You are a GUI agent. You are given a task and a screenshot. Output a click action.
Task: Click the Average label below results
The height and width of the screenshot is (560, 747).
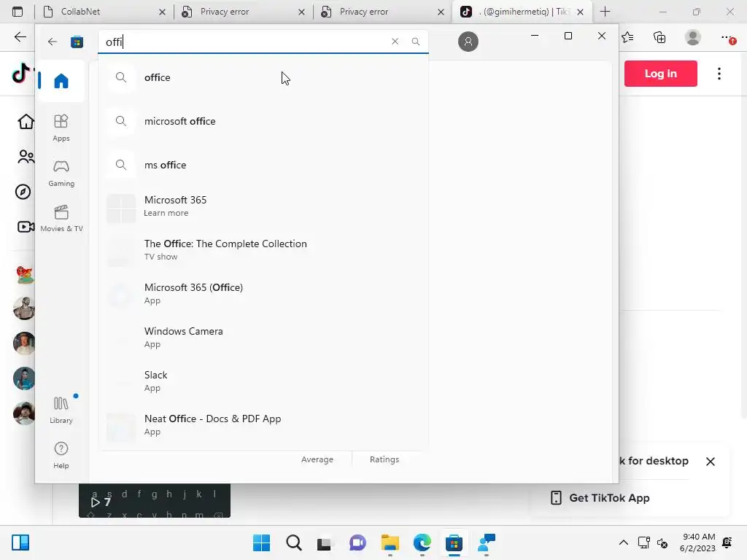click(x=317, y=459)
